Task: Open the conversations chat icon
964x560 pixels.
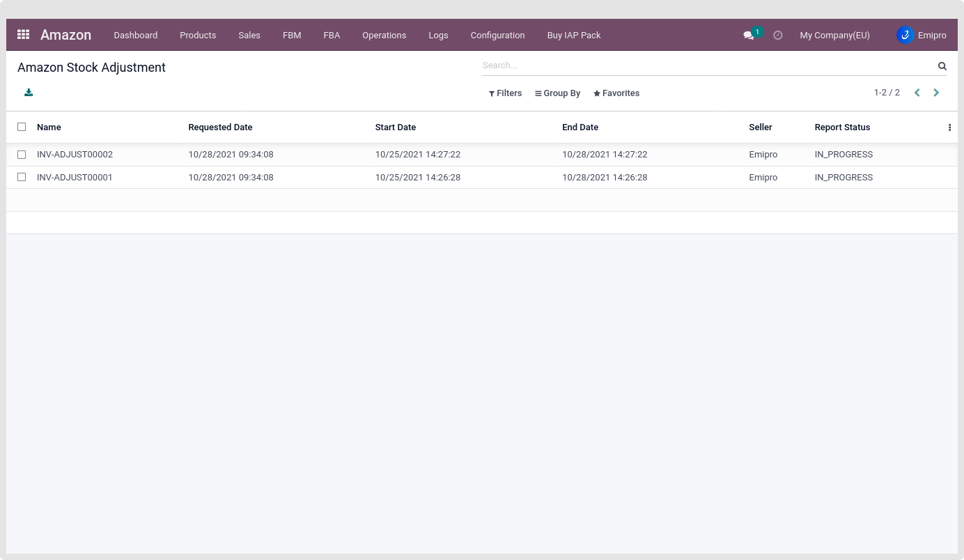Action: click(x=749, y=36)
